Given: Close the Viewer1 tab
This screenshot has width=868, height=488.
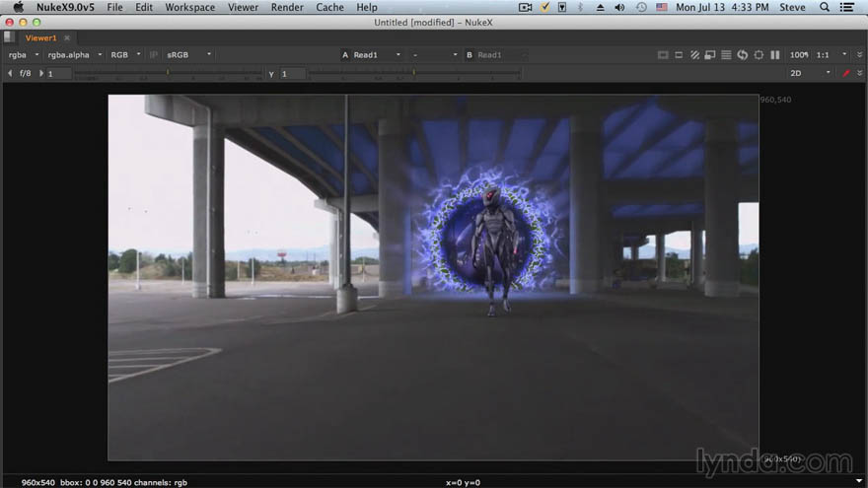Looking at the screenshot, I should pos(67,37).
